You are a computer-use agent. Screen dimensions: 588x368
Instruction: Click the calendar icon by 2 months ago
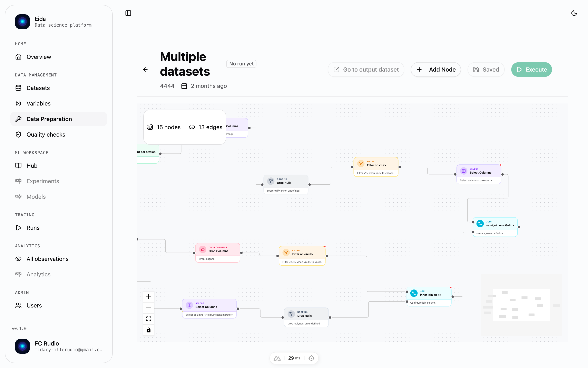pyautogui.click(x=184, y=86)
